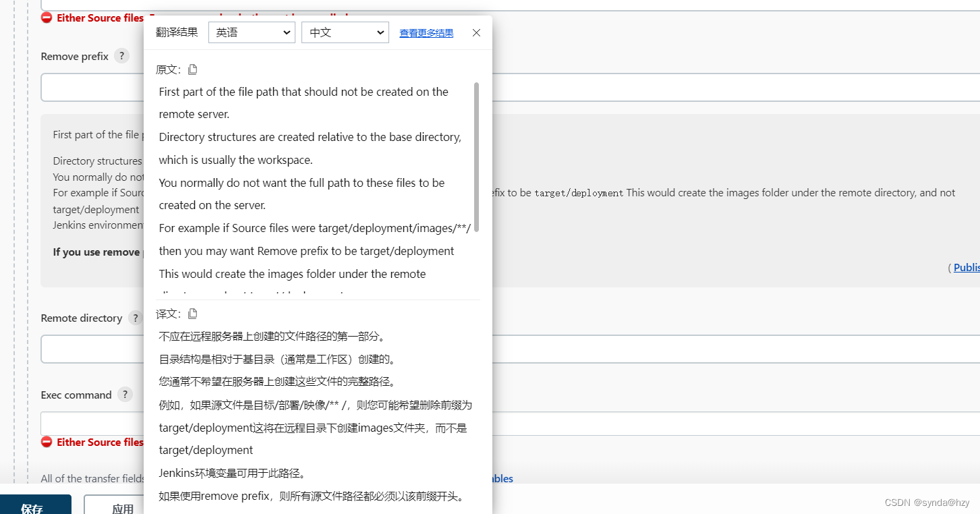The image size is (980, 514).
Task: Click the 原文: label
Action: [169, 69]
